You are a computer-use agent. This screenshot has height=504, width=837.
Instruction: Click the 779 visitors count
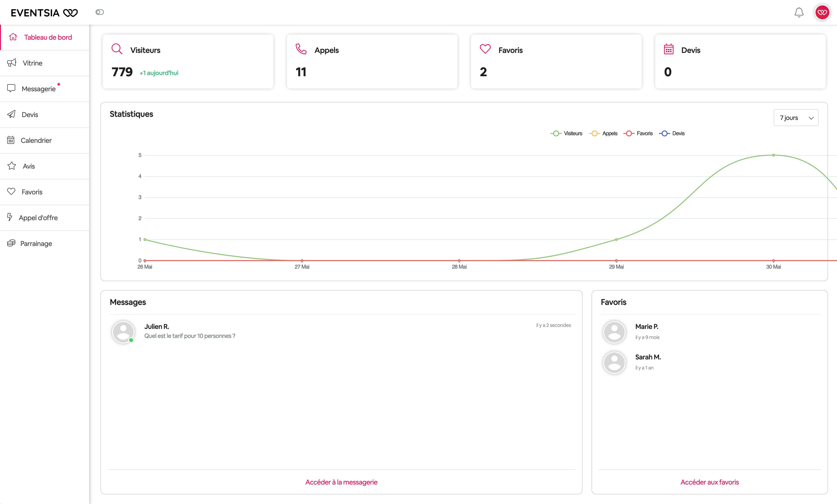(x=122, y=72)
